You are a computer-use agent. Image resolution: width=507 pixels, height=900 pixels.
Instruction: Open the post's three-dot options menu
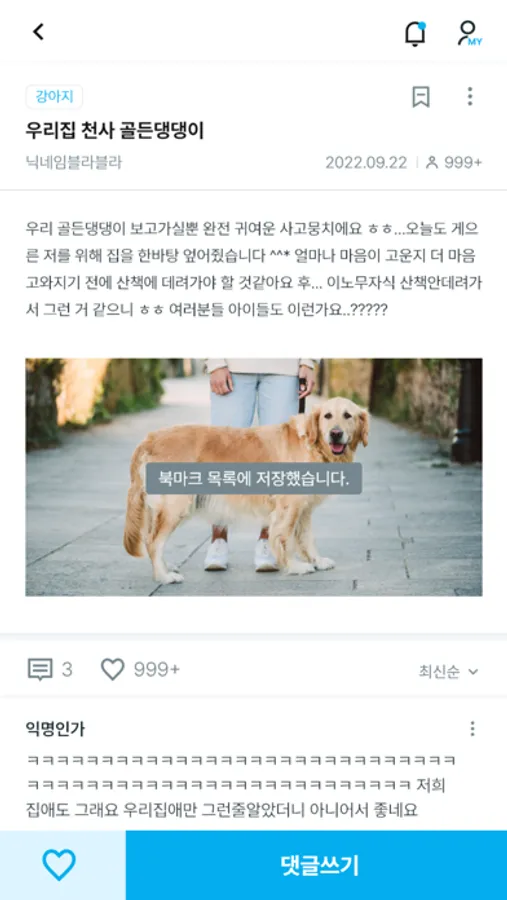tap(470, 96)
